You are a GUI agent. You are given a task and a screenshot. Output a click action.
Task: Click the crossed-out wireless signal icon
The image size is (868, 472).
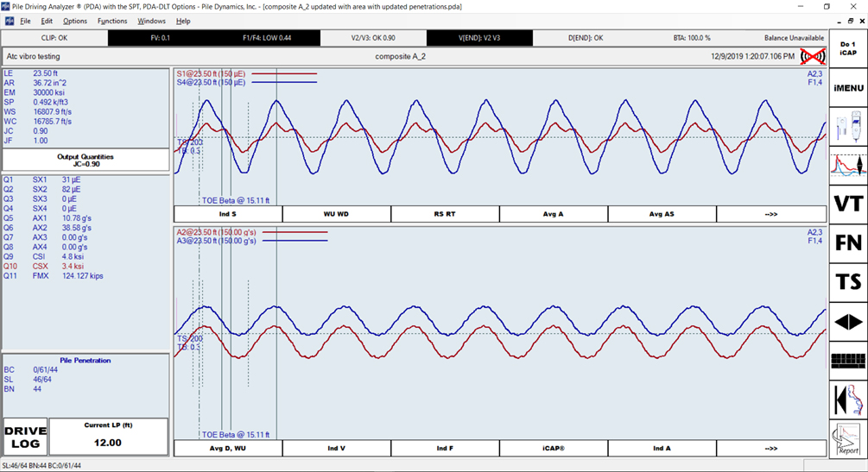(x=812, y=57)
